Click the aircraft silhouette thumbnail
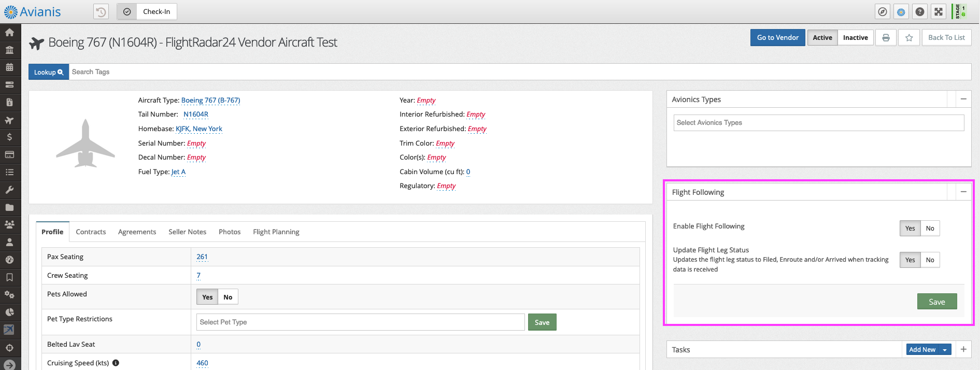The image size is (980, 370). pyautogui.click(x=86, y=144)
